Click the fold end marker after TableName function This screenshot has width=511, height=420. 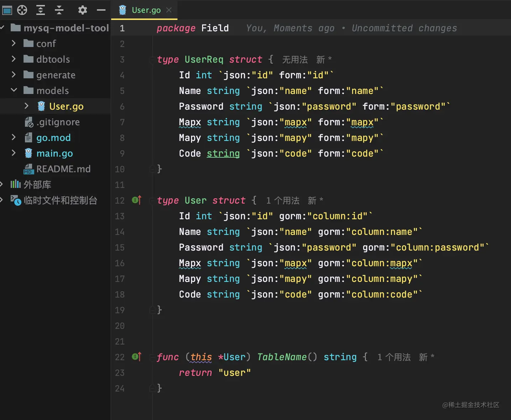click(x=152, y=388)
